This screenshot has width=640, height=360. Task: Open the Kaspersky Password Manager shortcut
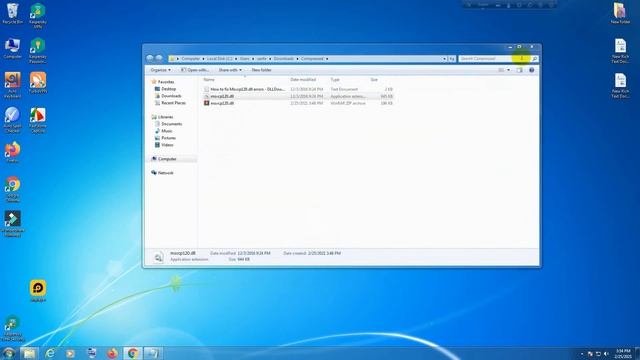(x=38, y=51)
